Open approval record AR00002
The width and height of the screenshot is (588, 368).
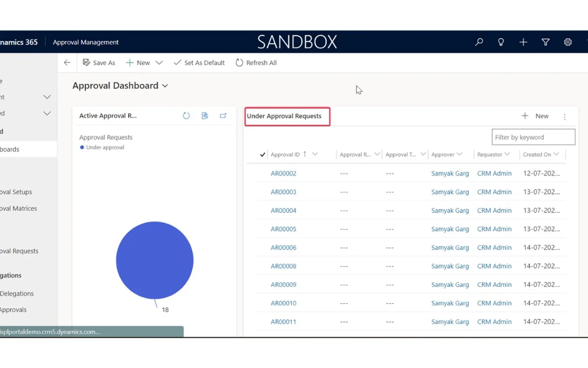(x=283, y=173)
